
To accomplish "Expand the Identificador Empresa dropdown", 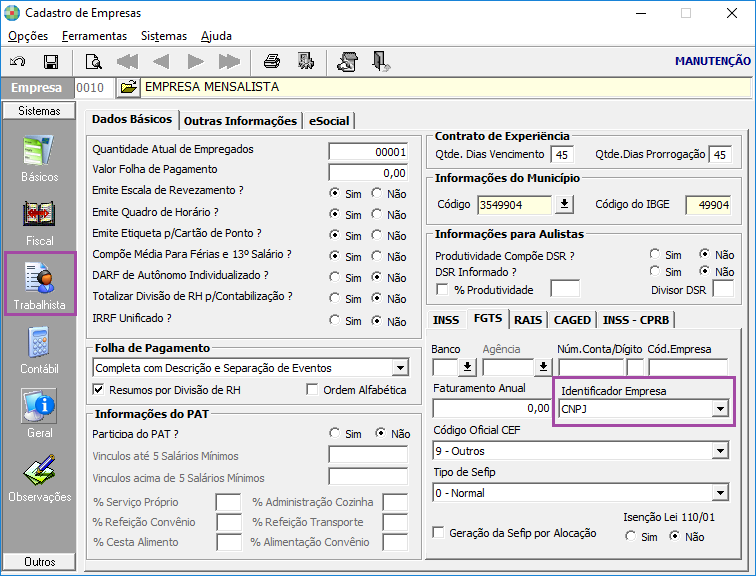I will point(718,409).
